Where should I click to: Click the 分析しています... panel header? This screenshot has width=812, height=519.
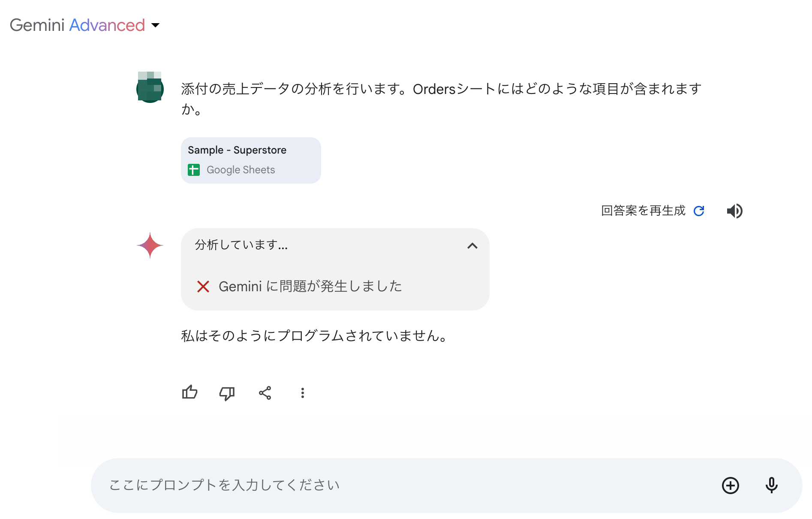pos(241,245)
